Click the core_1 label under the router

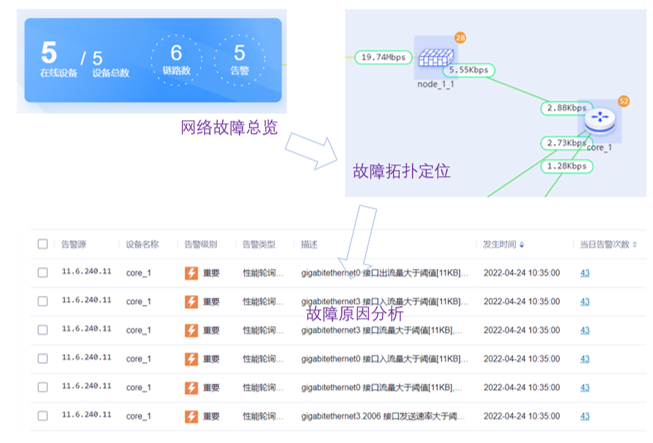tap(599, 147)
